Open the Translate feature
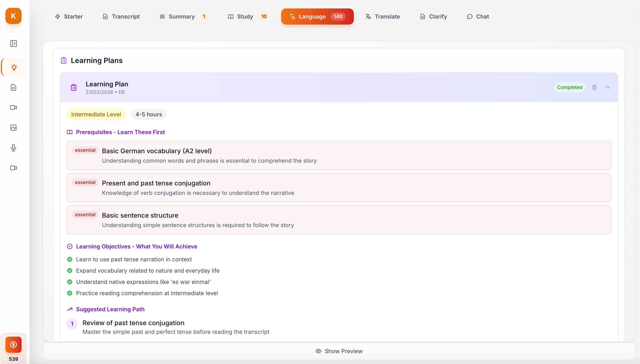Viewport: 640px width, 364px height. pos(382,17)
